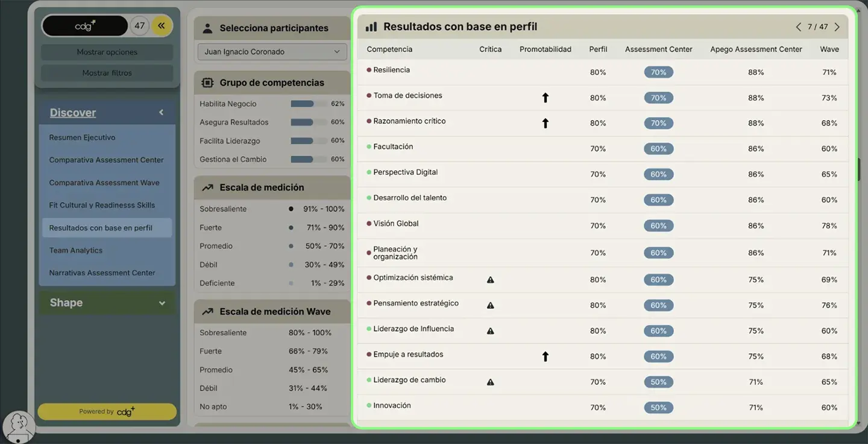Open Comparativa Assessment Wave menu item
Image resolution: width=868 pixels, height=444 pixels.
point(104,183)
